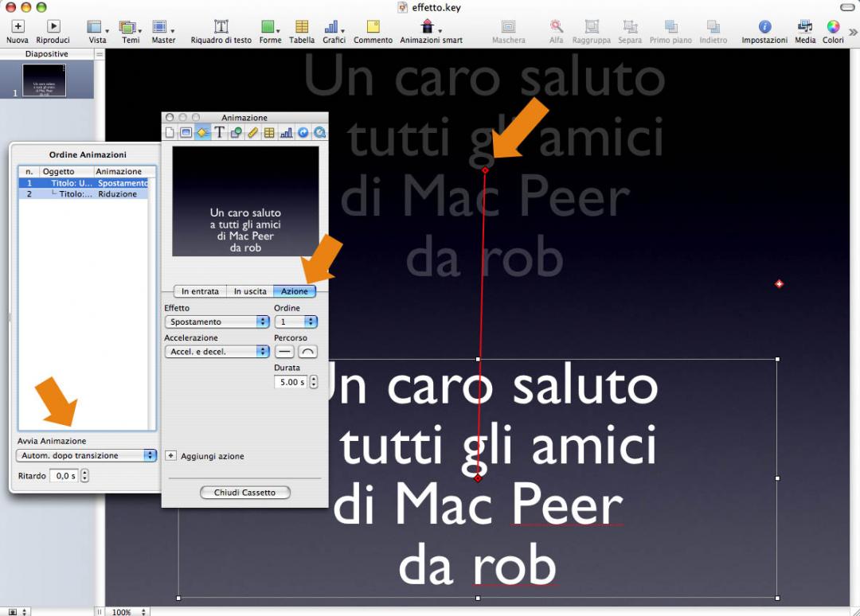
Task: Open the Metrics inspector ruler icon
Action: tap(252, 132)
